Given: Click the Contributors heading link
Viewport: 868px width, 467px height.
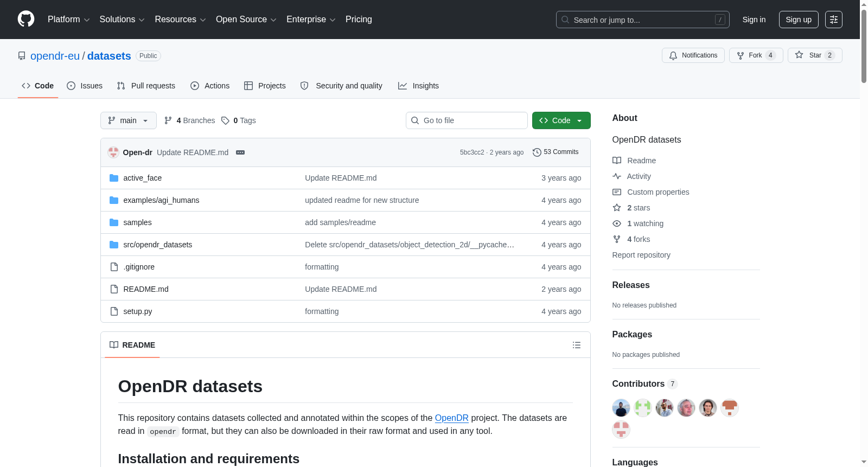Looking at the screenshot, I should tap(645, 384).
